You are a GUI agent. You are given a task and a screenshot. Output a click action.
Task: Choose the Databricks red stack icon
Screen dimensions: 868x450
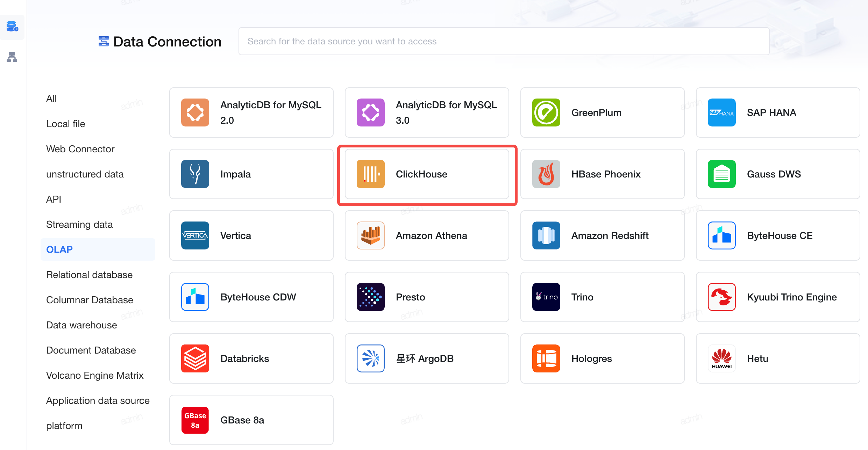tap(195, 358)
